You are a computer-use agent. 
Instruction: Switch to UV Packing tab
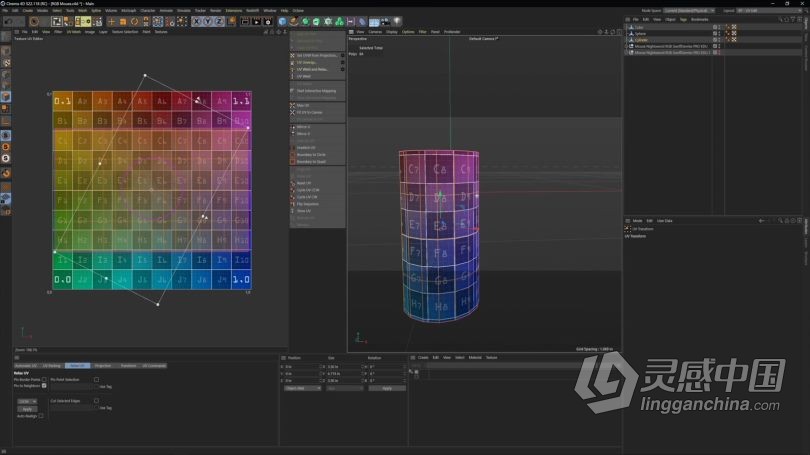pyautogui.click(x=52, y=366)
